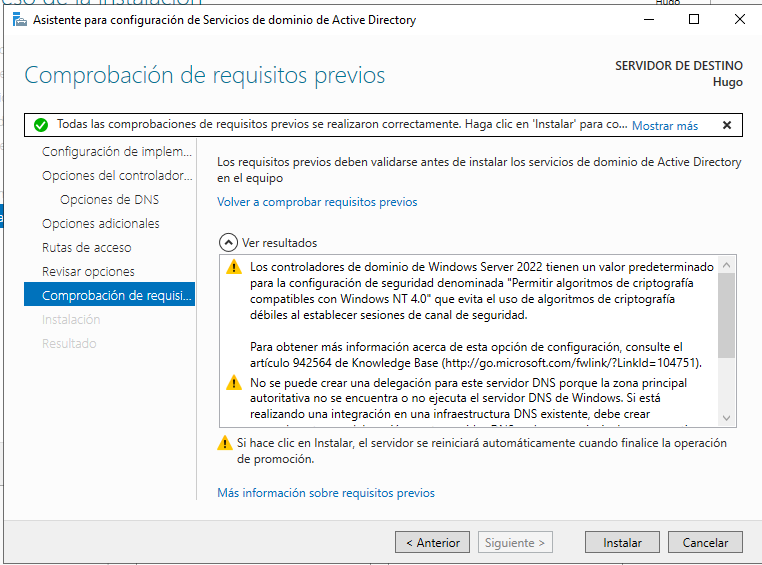Go to 'Revisar opciones' step
Viewport: 762px width, 565px height.
[88, 272]
